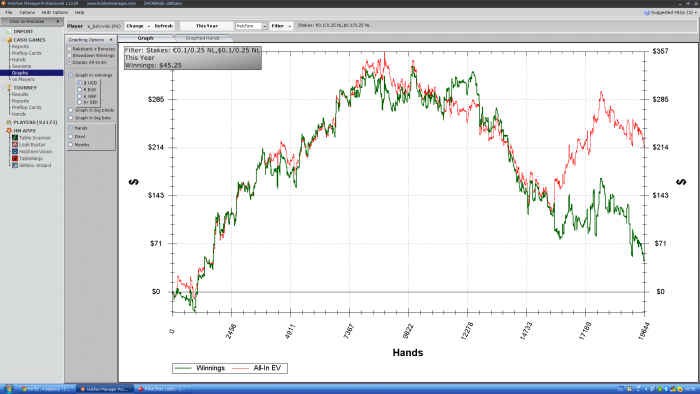Open the Holdem Manager taskbar button
The height and width of the screenshot is (394, 700).
(104, 389)
